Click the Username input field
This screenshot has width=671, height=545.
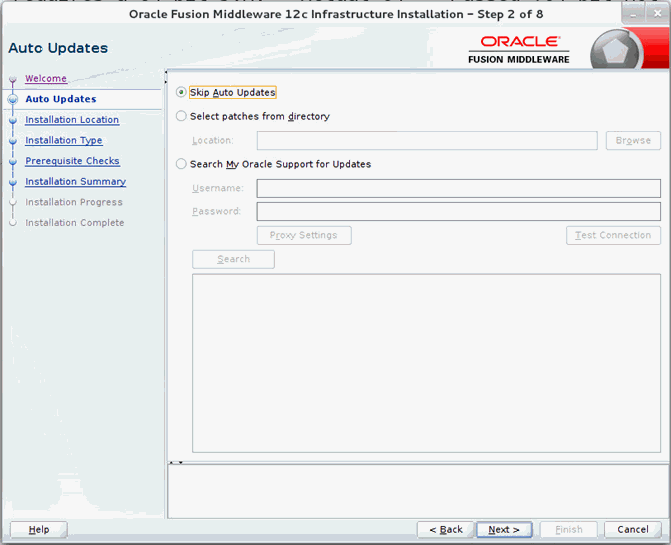[x=459, y=188]
